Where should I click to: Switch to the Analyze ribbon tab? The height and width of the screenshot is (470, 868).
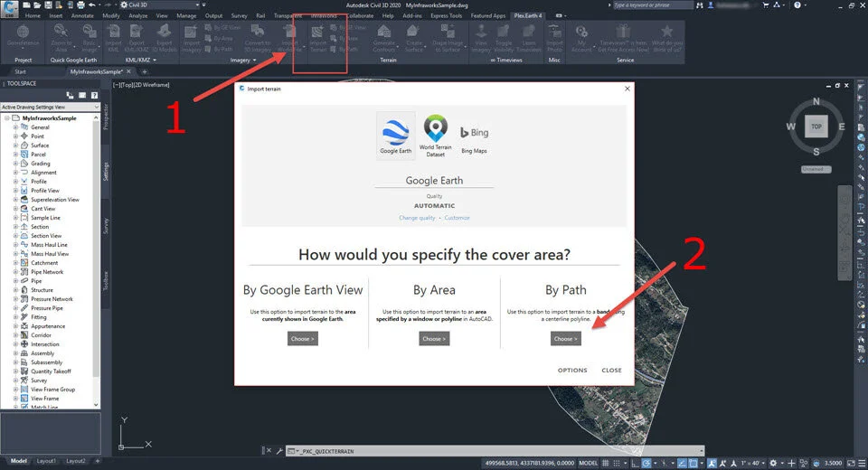click(x=138, y=15)
